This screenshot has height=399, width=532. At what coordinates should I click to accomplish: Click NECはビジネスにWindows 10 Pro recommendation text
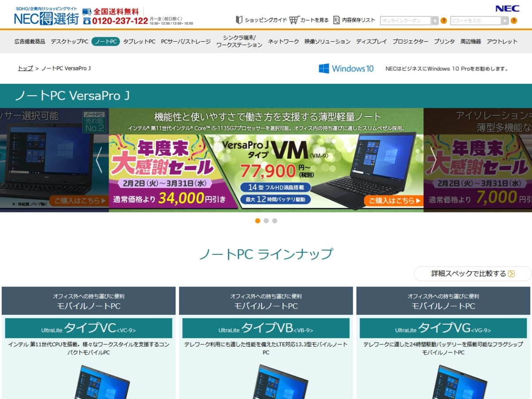click(x=447, y=69)
